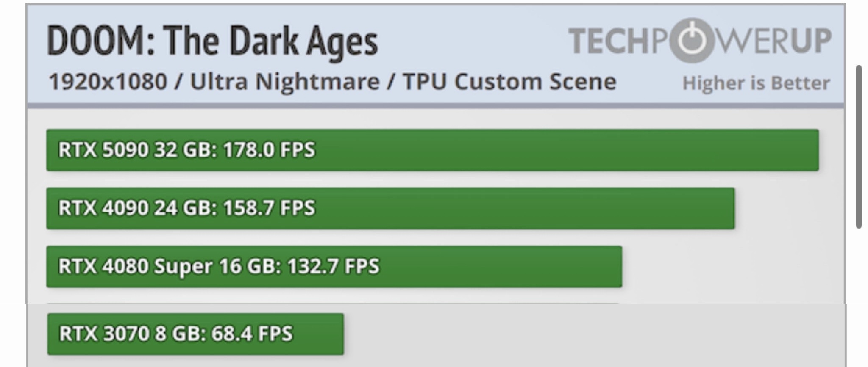Viewport: 868px width, 367px height.
Task: Select the 'RTX 4080 Super 16 GB' label
Action: 167,267
